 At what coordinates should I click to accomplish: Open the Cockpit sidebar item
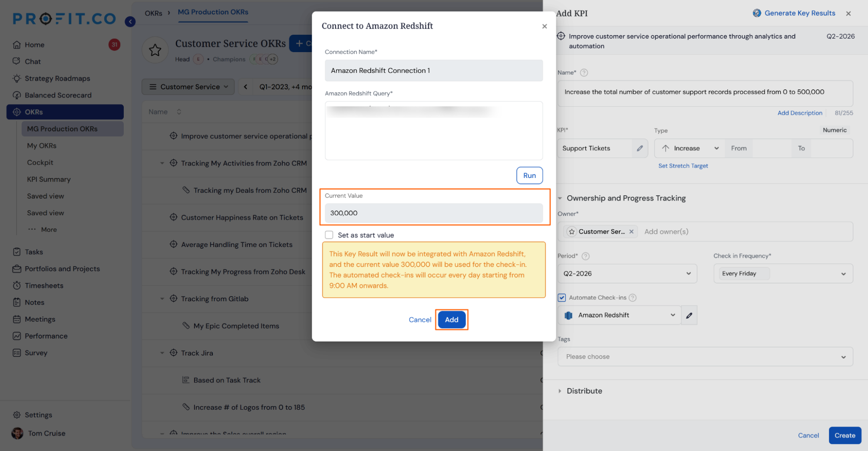coord(40,163)
